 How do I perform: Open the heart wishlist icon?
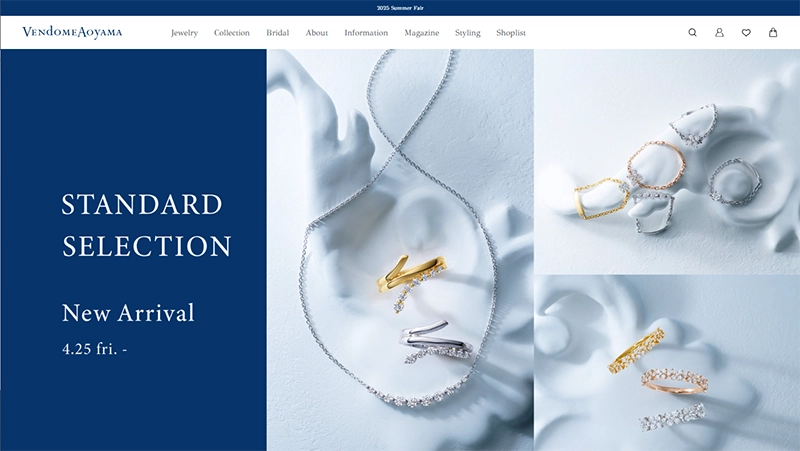point(746,33)
